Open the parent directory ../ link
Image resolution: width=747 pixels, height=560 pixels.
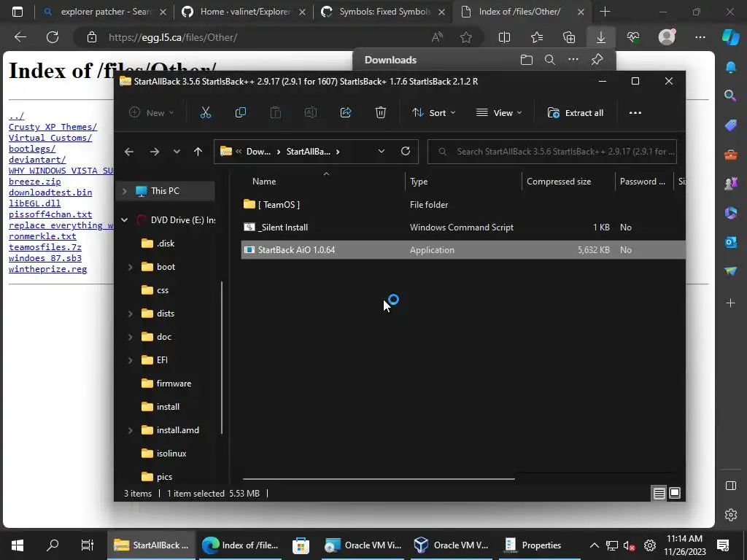(16, 116)
